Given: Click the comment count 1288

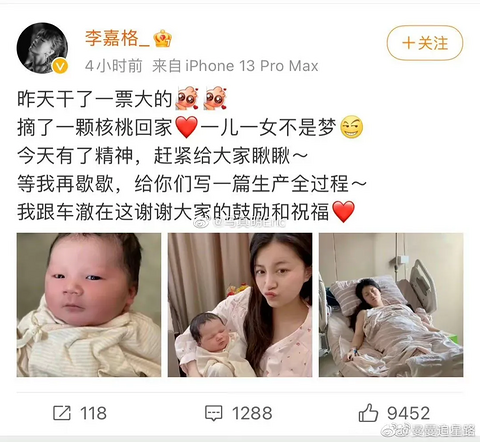Looking at the screenshot, I should [x=252, y=413].
